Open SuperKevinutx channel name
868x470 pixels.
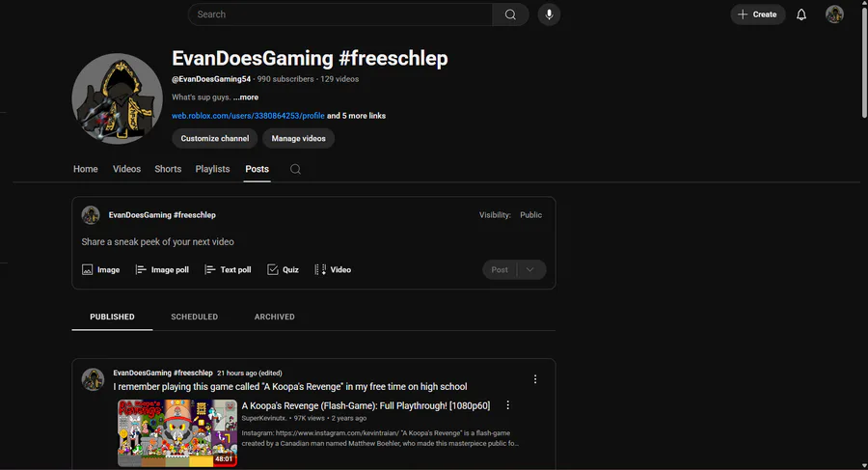click(x=264, y=419)
